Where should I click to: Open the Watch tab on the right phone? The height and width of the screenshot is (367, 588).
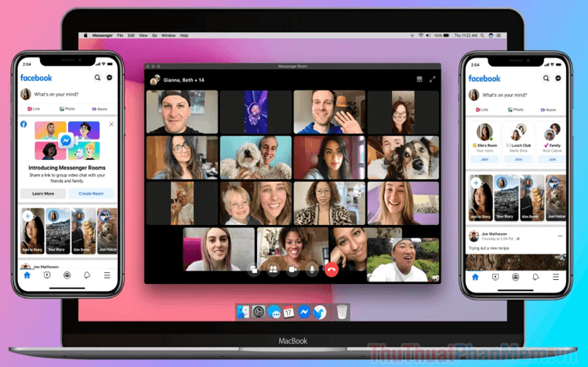tap(495, 277)
